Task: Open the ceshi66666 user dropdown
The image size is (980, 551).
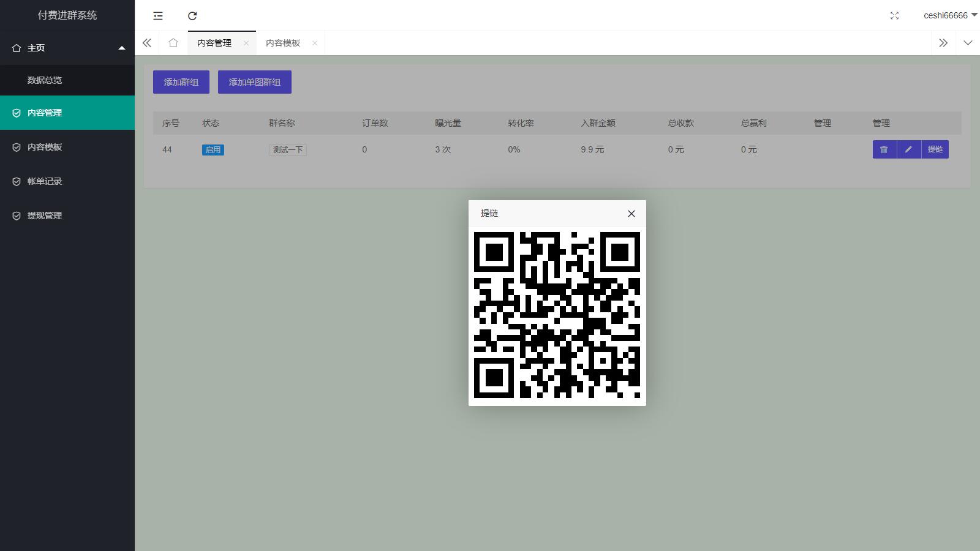Action: (x=950, y=15)
